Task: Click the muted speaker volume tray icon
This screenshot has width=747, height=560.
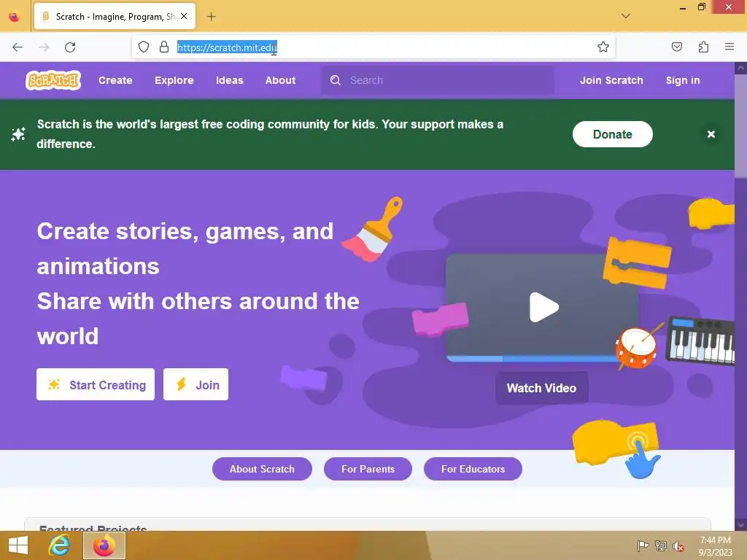Action: pos(678,545)
